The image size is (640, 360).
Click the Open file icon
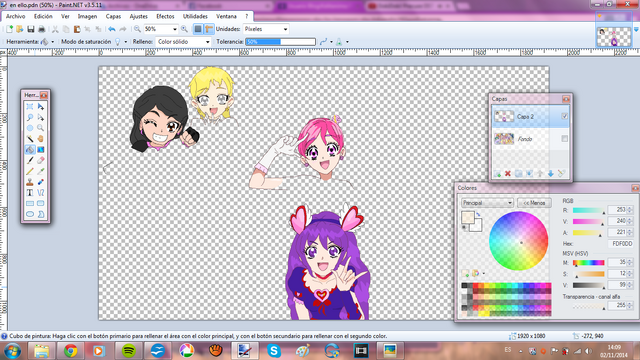click(20, 29)
